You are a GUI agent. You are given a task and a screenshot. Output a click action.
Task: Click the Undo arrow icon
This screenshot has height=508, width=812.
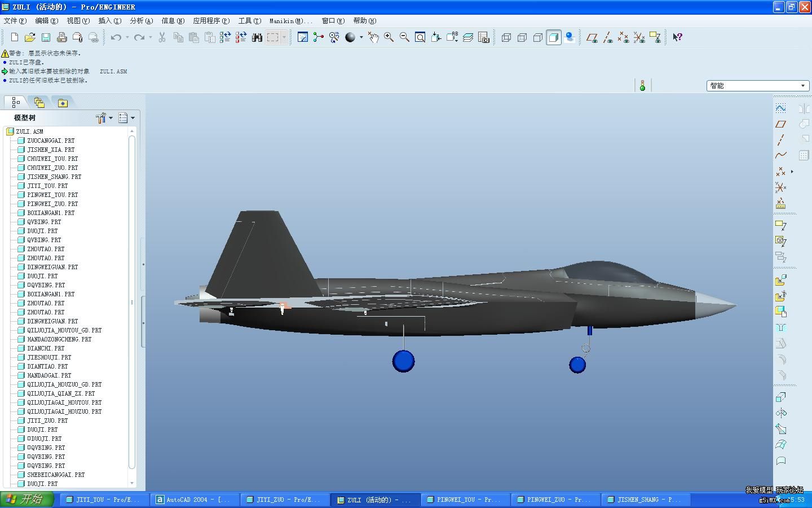pos(116,37)
